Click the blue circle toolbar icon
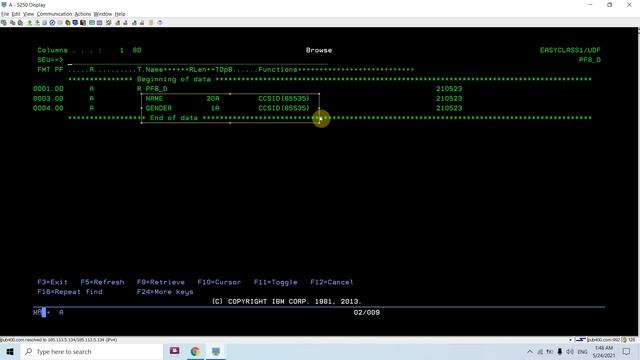640x360 pixels. point(52,23)
